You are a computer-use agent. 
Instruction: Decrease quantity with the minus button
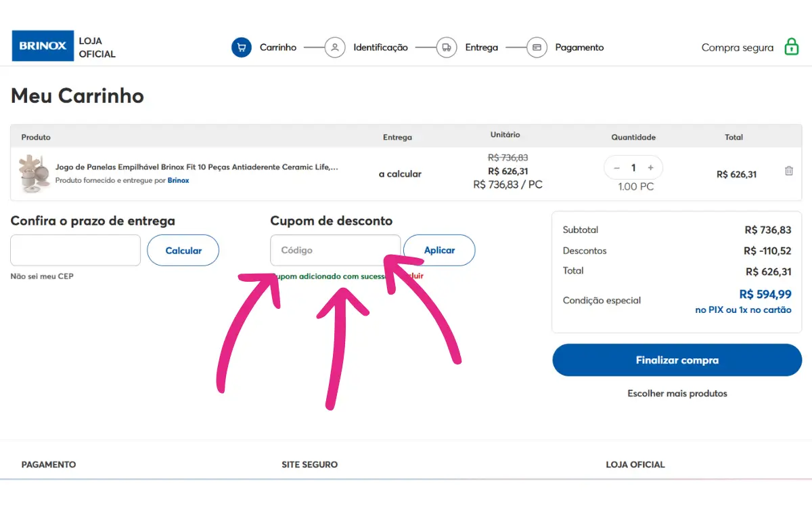(x=616, y=167)
